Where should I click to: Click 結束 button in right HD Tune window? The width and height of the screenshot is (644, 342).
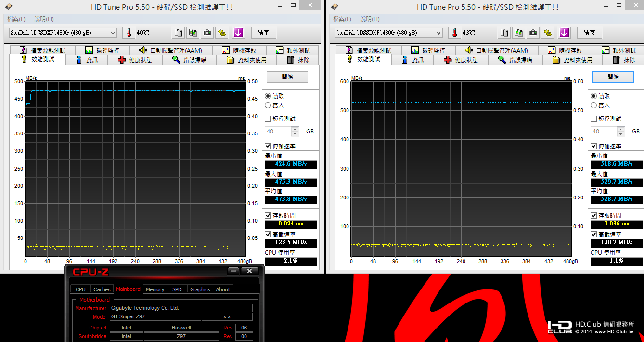pos(590,33)
